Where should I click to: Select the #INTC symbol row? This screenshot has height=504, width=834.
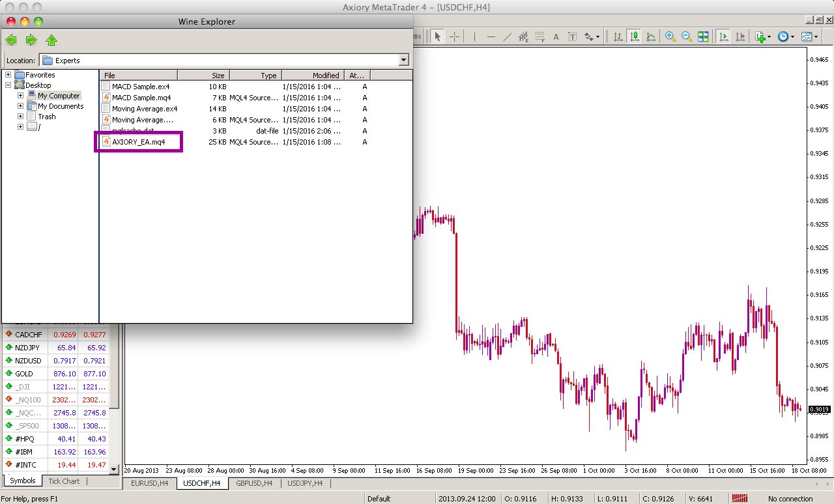(55, 465)
